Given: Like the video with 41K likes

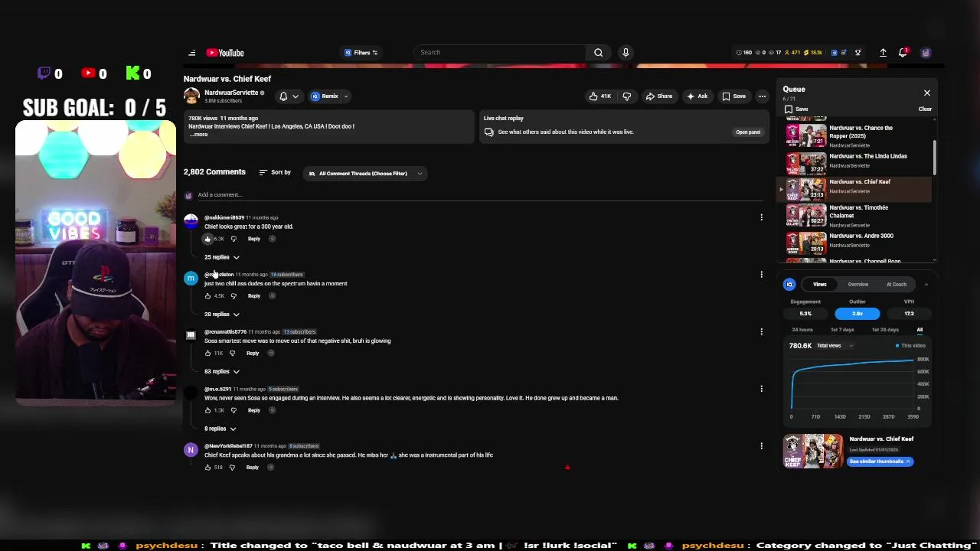Looking at the screenshot, I should [599, 96].
